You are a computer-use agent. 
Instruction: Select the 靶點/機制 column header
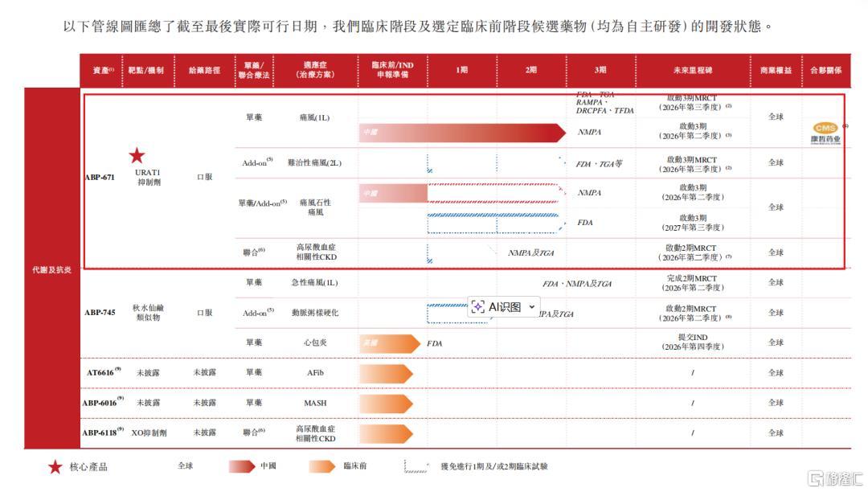tap(145, 70)
